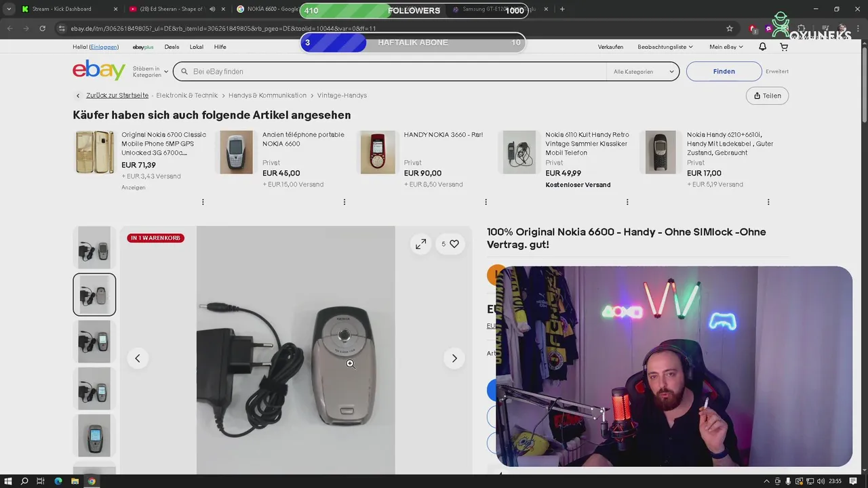Open the Deals menu item
Image resolution: width=868 pixels, height=488 pixels.
172,47
